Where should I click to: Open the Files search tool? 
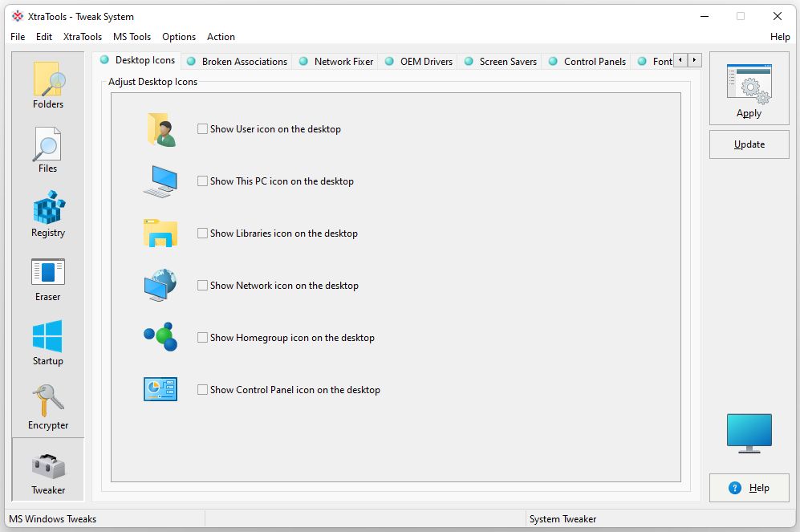click(48, 149)
